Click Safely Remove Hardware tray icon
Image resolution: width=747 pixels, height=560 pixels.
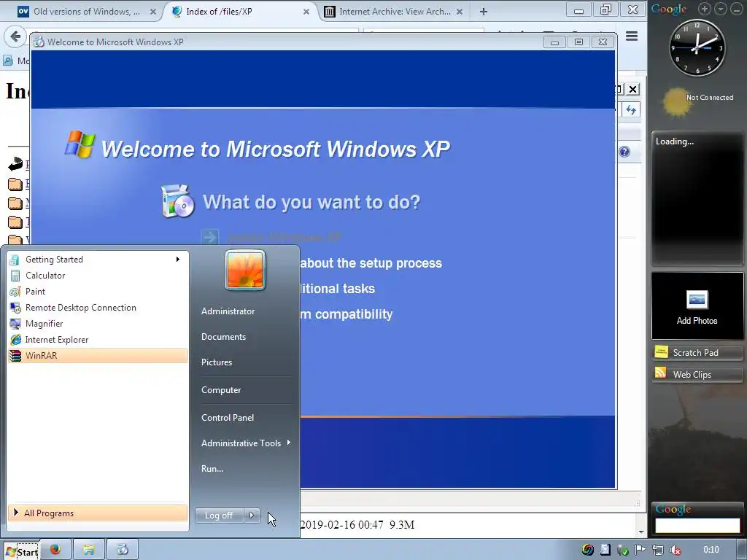pyautogui.click(x=623, y=551)
